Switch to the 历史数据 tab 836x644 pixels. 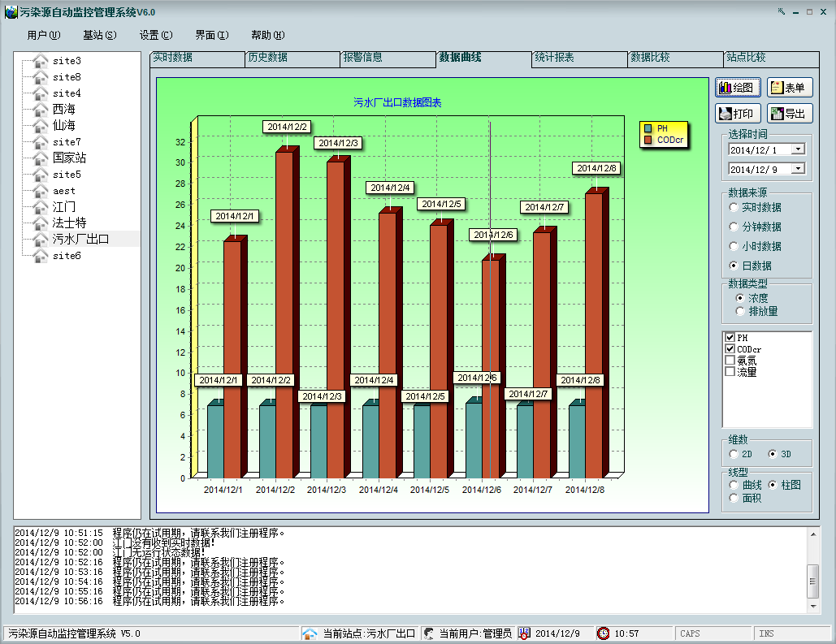[268, 58]
